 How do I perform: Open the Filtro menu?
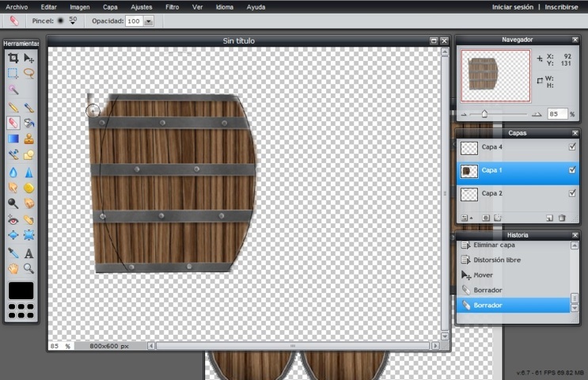[x=172, y=6]
